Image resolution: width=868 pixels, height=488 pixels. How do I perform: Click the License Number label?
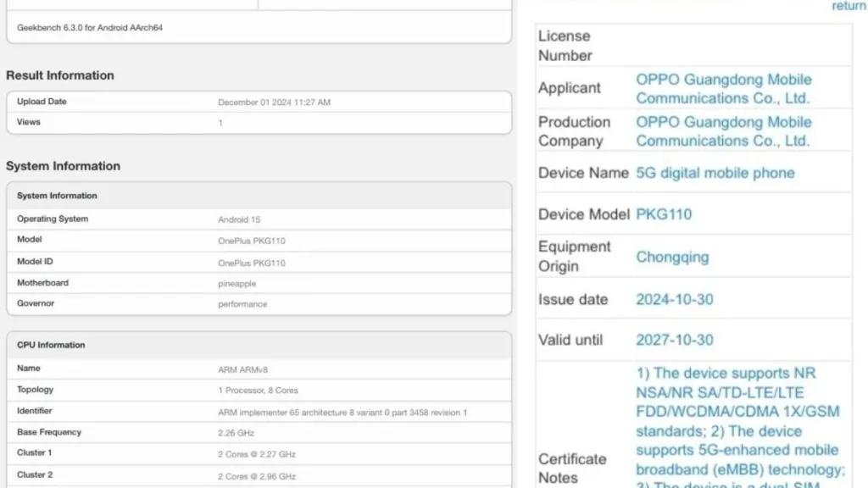tap(565, 46)
